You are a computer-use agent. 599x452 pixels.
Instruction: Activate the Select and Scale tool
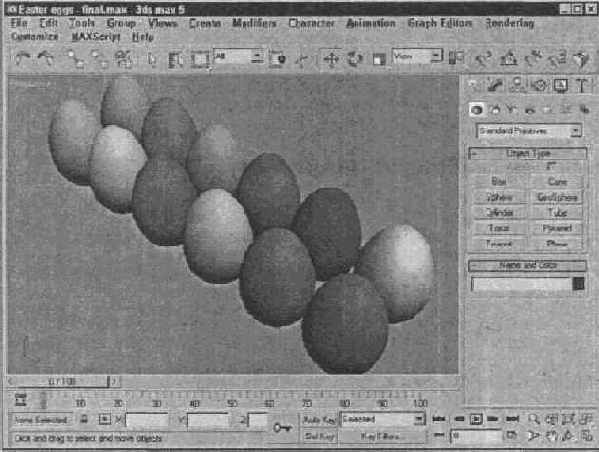point(379,59)
